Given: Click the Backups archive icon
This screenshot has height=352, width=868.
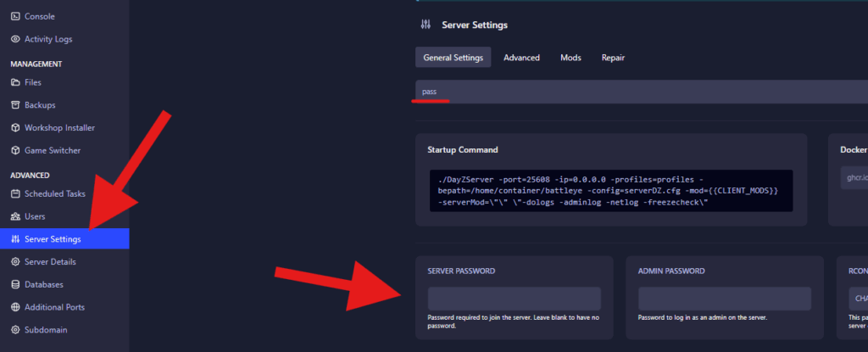Looking at the screenshot, I should click(15, 105).
